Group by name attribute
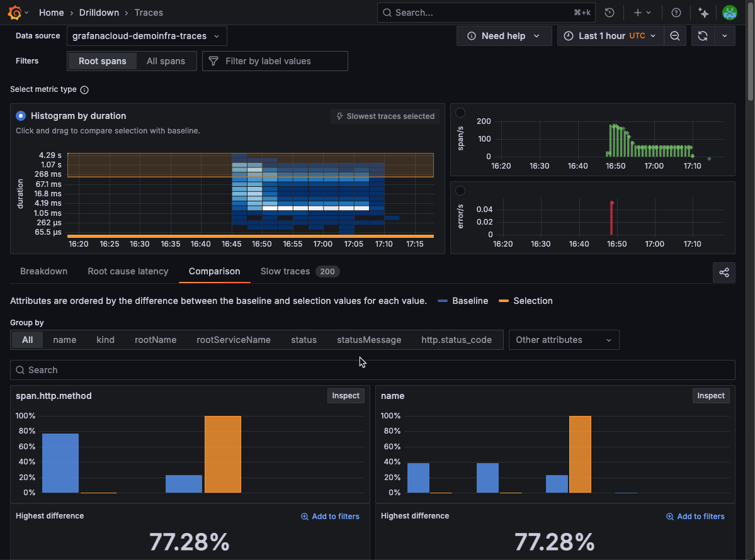Viewport: 755px width, 560px height. pos(64,340)
